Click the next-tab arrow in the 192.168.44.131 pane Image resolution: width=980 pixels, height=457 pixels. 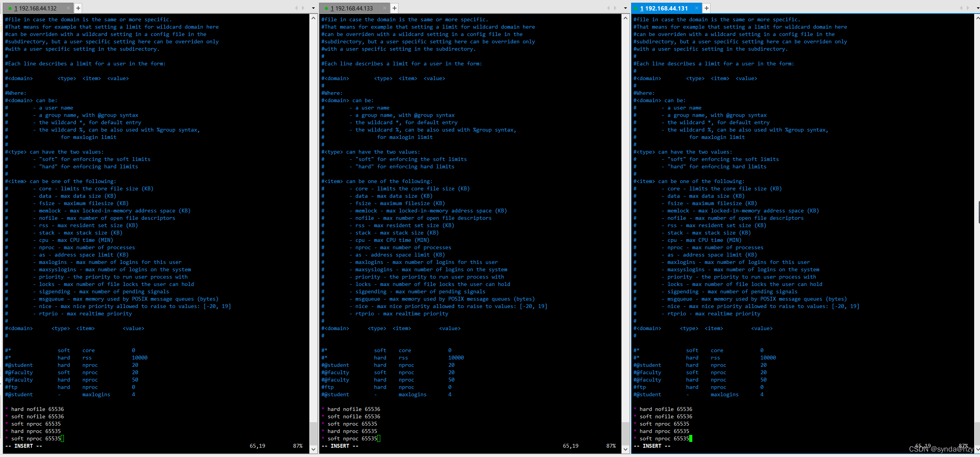968,8
